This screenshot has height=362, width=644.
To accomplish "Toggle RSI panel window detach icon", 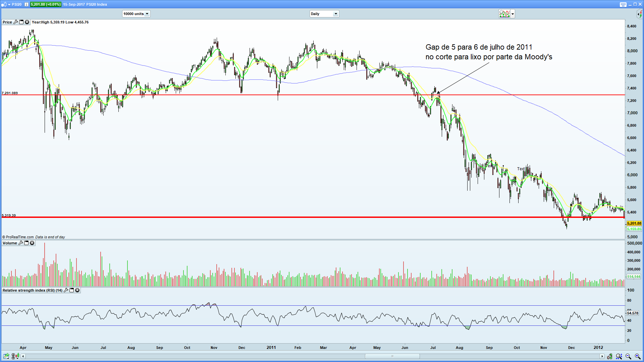I will (x=71, y=290).
